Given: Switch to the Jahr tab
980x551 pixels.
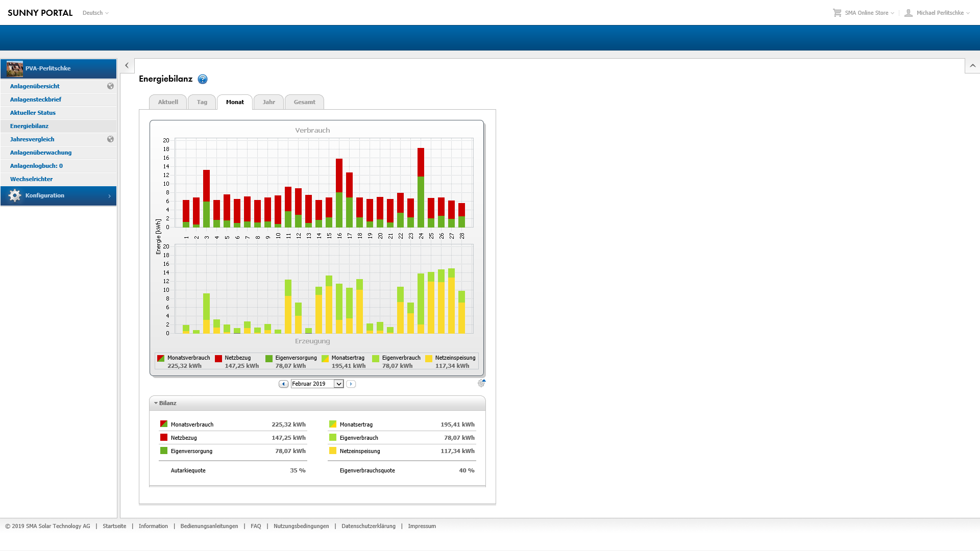Looking at the screenshot, I should click(268, 102).
